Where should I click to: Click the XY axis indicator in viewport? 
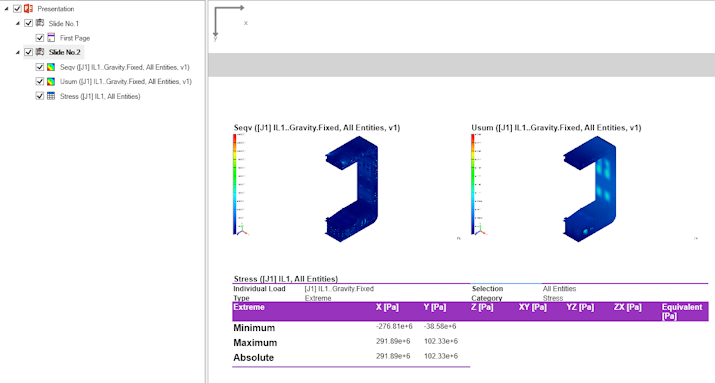click(x=230, y=22)
